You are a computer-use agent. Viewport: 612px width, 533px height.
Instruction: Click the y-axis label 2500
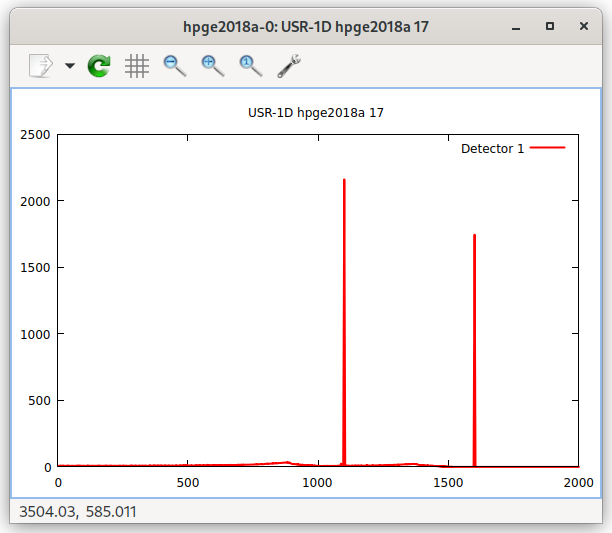point(35,135)
